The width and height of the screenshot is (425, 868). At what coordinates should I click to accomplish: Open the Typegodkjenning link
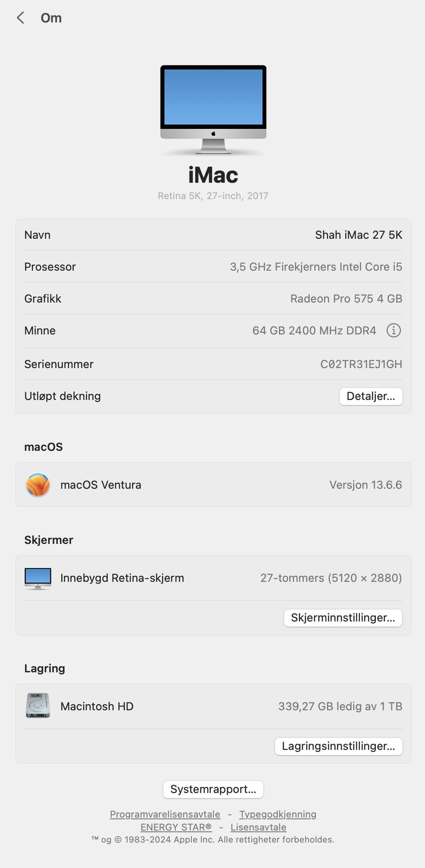click(x=278, y=814)
